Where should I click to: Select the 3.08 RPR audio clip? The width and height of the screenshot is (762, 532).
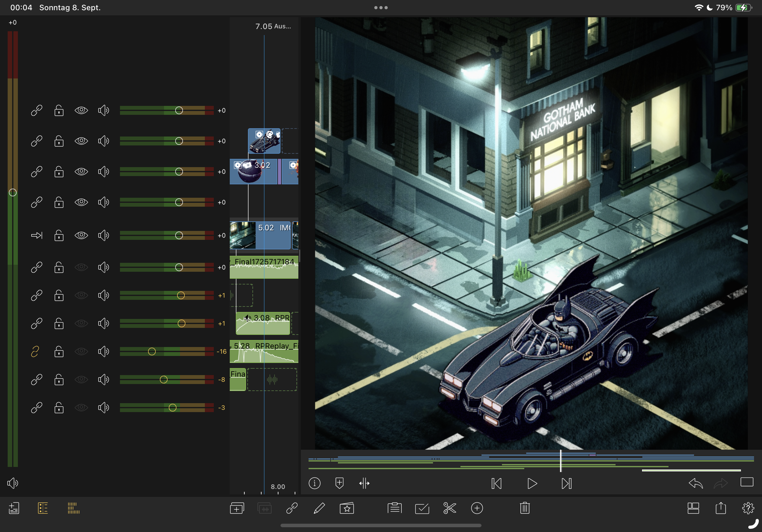click(263, 323)
